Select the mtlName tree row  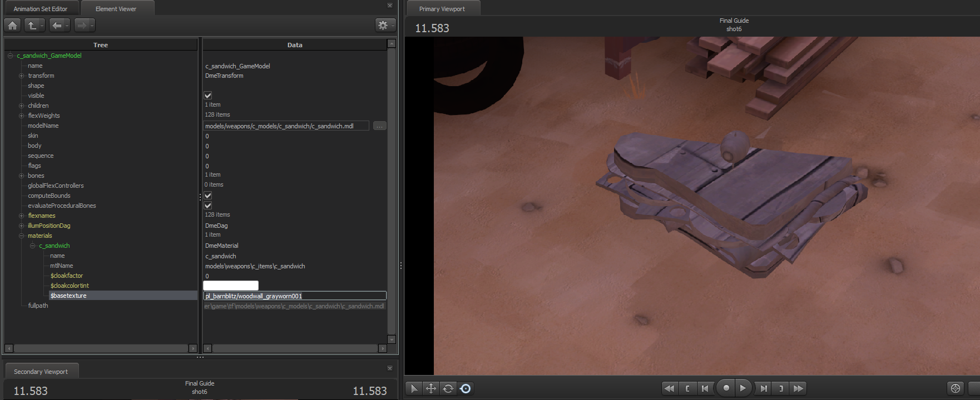click(62, 266)
